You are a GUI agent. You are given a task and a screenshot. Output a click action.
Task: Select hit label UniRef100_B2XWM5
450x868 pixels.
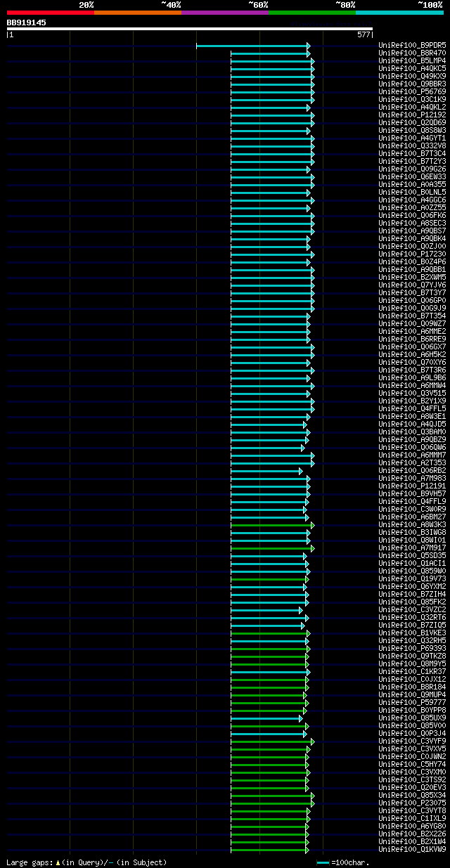pyautogui.click(x=412, y=277)
